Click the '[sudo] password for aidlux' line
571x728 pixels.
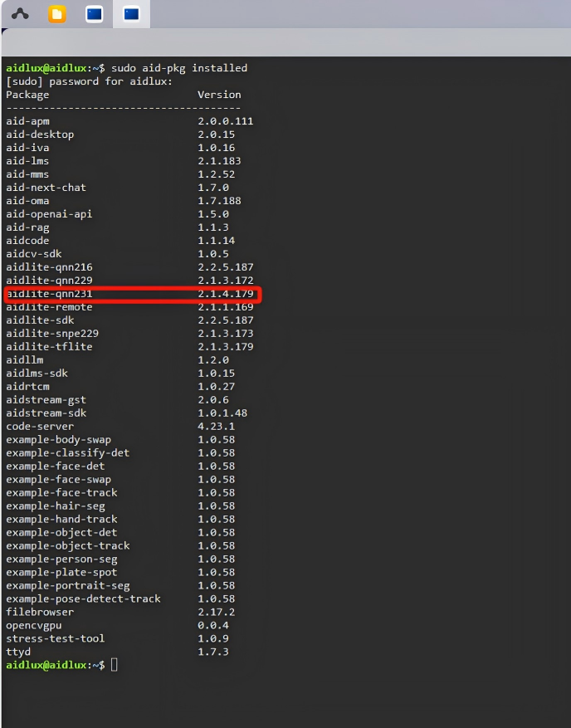pyautogui.click(x=89, y=81)
